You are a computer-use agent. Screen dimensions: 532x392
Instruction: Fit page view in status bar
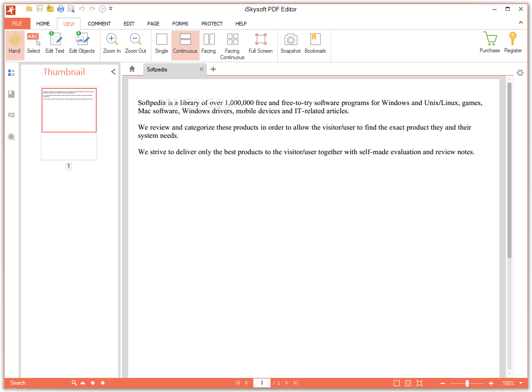pyautogui.click(x=408, y=383)
